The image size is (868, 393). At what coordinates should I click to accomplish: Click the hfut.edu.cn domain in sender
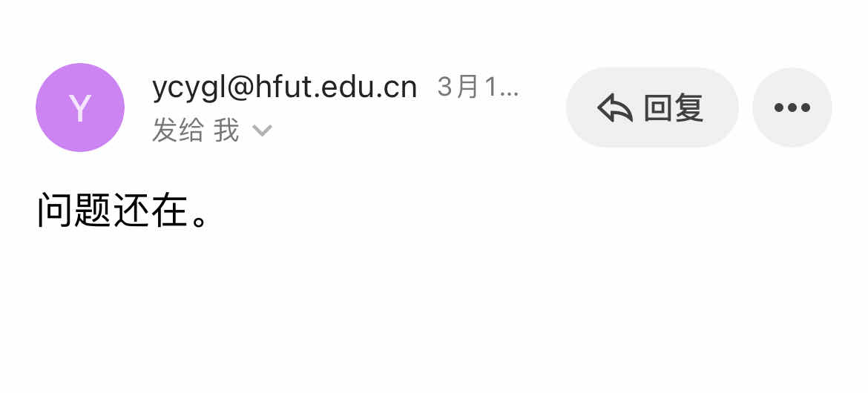tap(336, 87)
